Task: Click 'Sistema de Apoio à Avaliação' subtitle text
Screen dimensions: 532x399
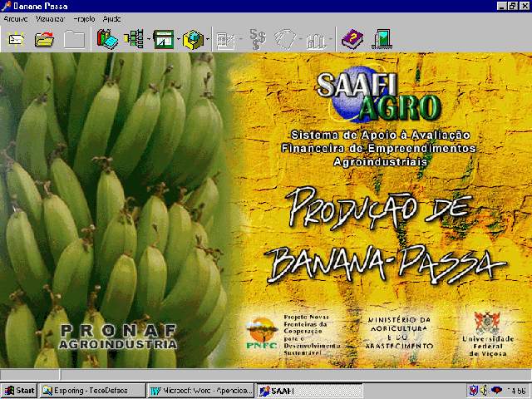Action: tap(381, 135)
